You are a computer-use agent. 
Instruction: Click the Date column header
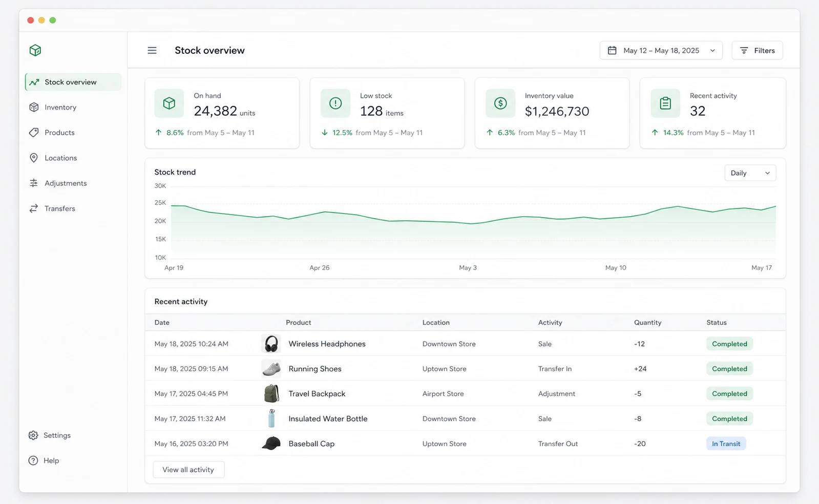coord(162,322)
